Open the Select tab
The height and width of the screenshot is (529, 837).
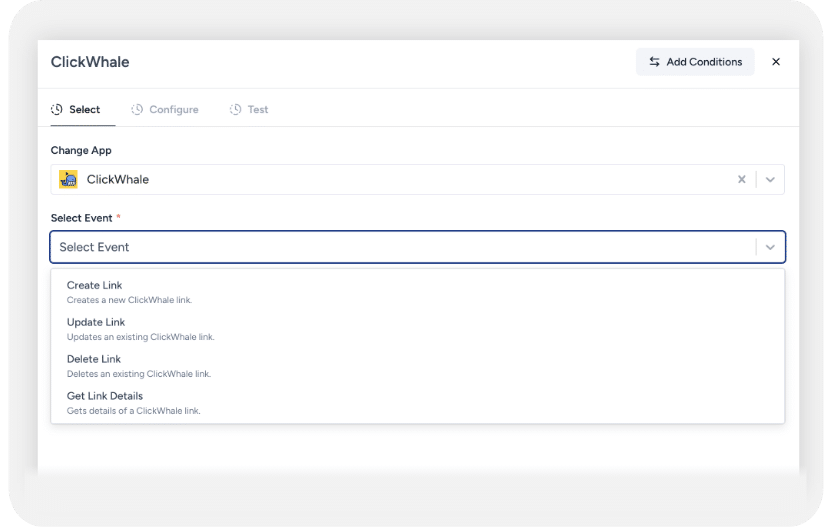click(76, 109)
